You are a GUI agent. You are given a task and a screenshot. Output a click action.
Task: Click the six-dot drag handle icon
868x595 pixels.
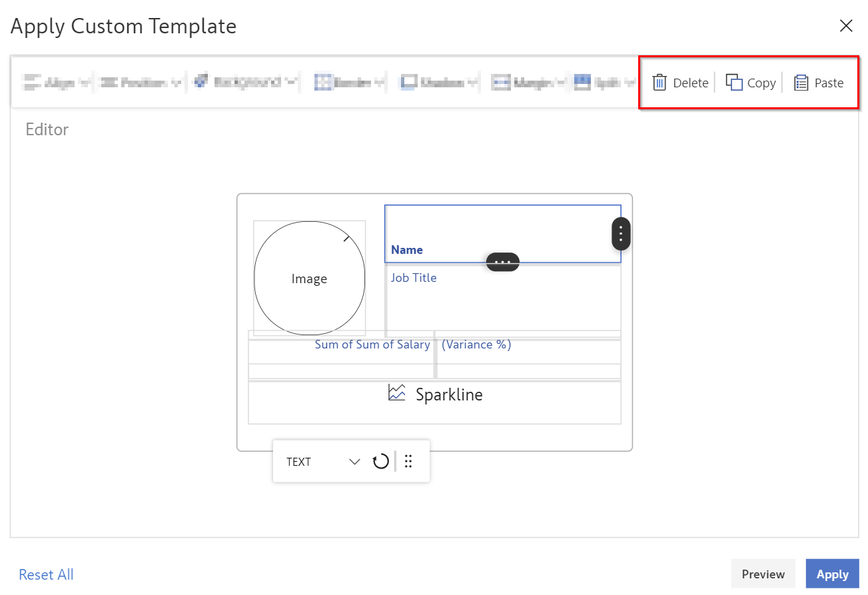tap(408, 462)
